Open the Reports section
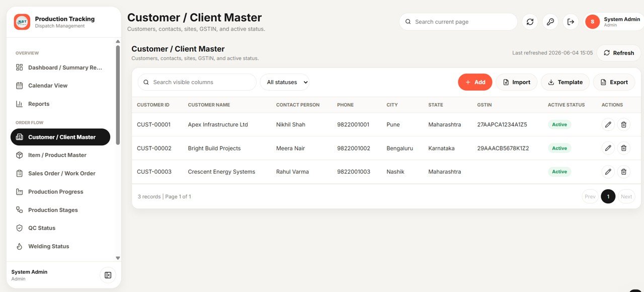Image resolution: width=644 pixels, height=292 pixels. tap(60, 104)
